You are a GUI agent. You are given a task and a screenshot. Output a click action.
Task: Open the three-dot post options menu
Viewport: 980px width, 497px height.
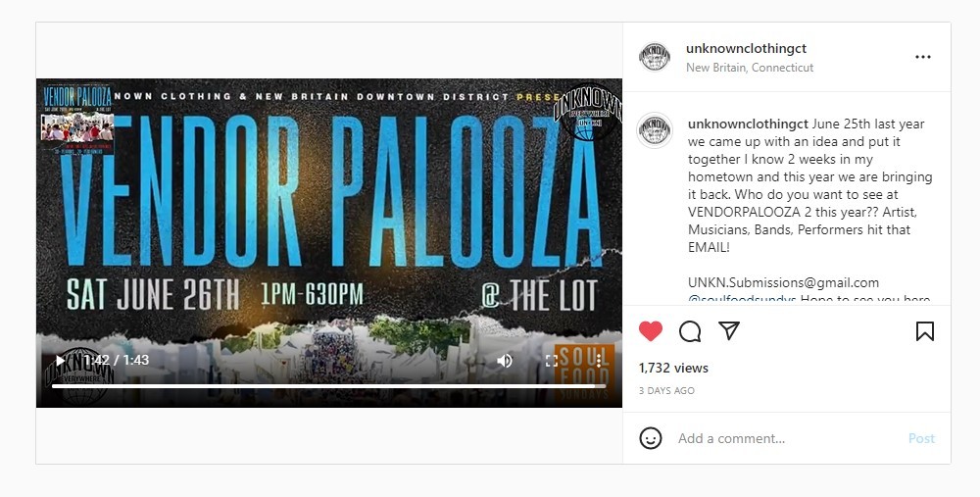(x=923, y=57)
